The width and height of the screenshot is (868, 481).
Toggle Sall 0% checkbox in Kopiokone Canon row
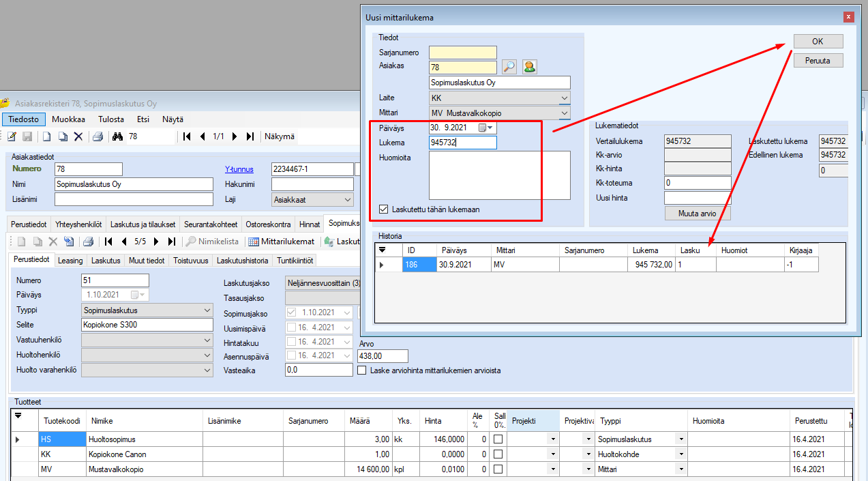pyautogui.click(x=499, y=454)
